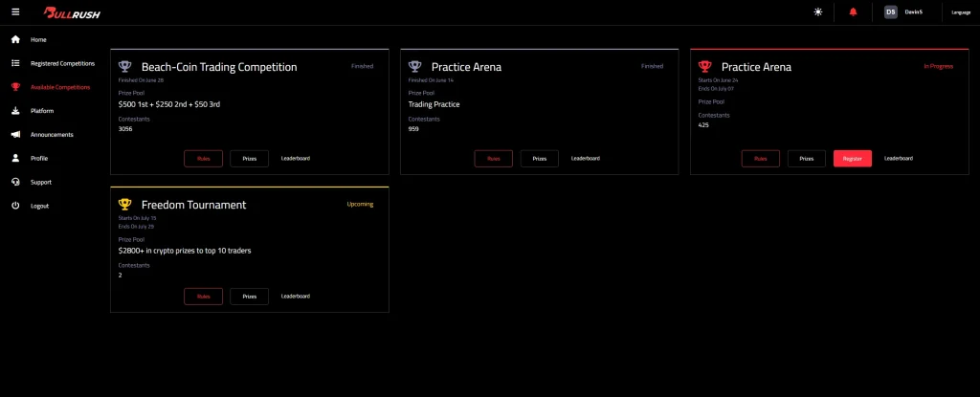The image size is (980, 397).
Task: Click the Upcoming status label
Action: point(360,204)
